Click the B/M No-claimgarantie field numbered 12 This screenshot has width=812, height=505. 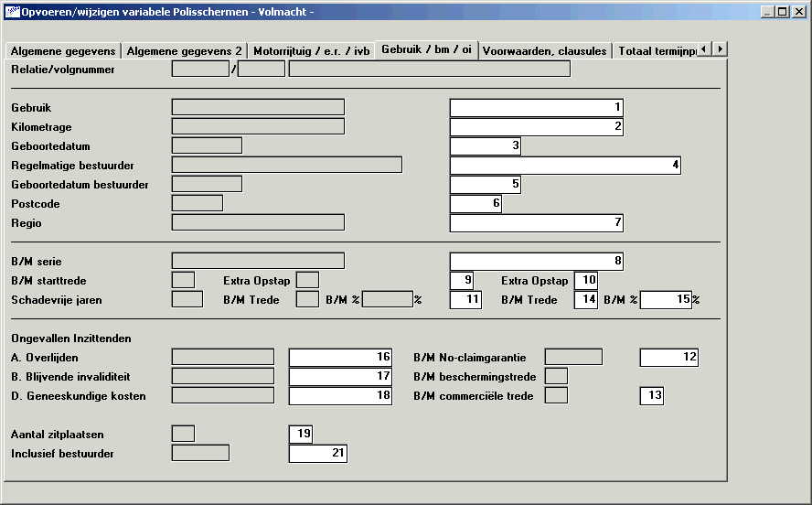[668, 358]
